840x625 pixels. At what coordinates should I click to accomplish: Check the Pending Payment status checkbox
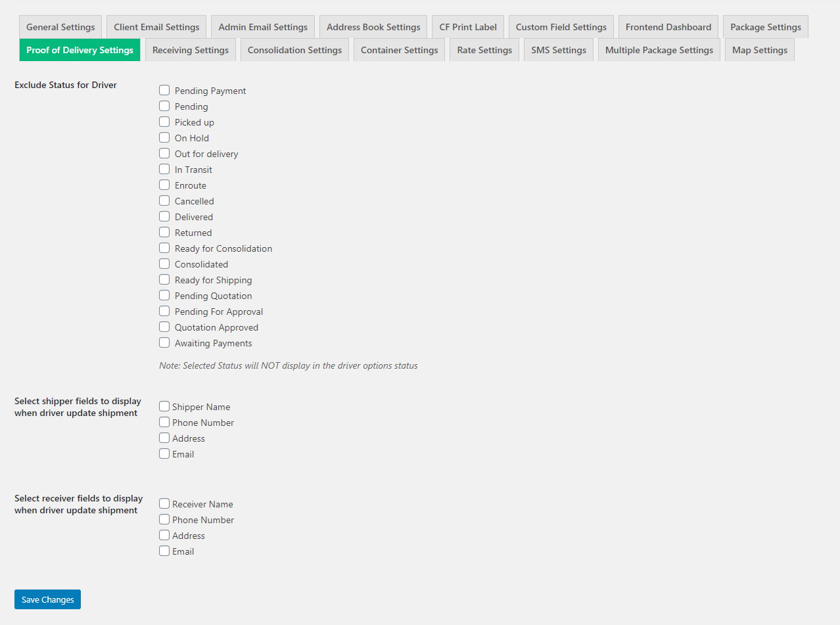pos(164,90)
